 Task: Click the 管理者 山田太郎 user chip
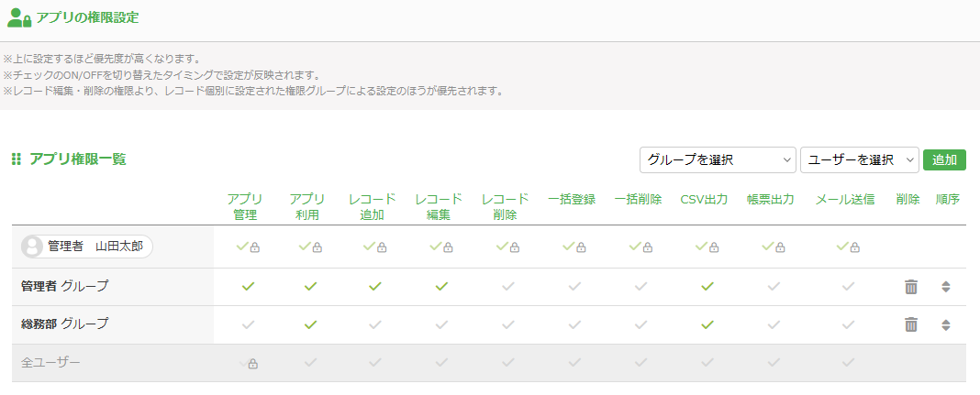(x=87, y=247)
